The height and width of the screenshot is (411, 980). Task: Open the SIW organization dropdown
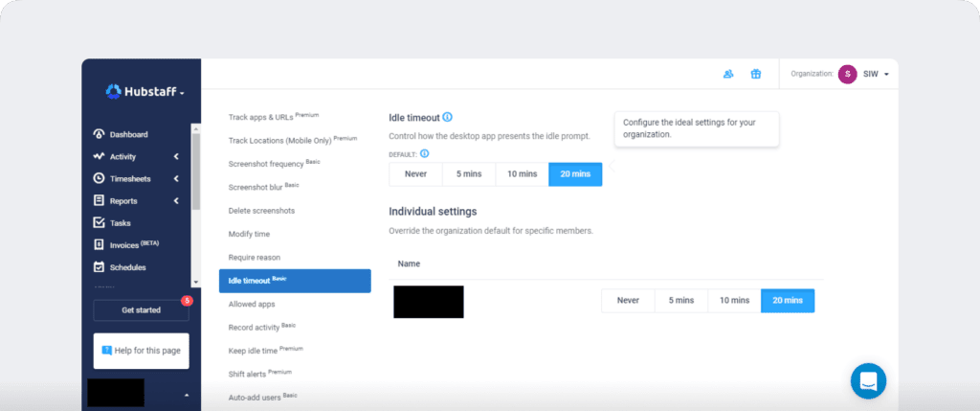coord(864,74)
